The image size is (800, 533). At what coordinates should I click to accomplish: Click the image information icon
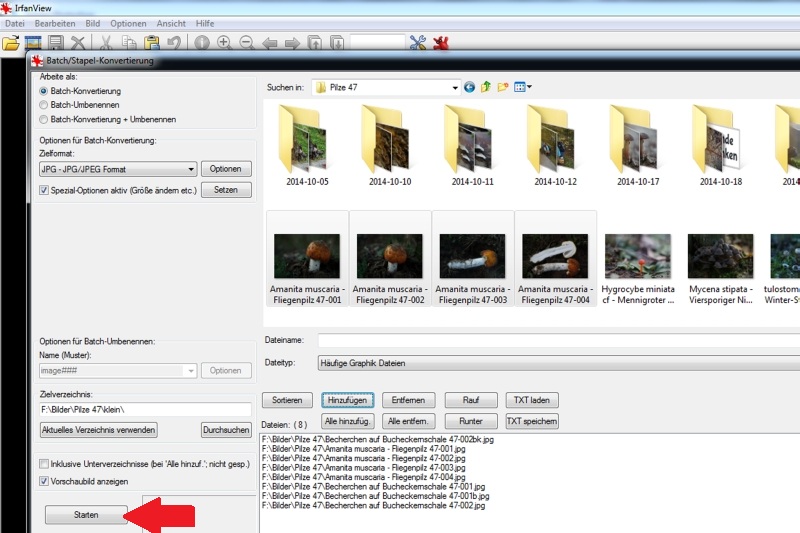[202, 43]
